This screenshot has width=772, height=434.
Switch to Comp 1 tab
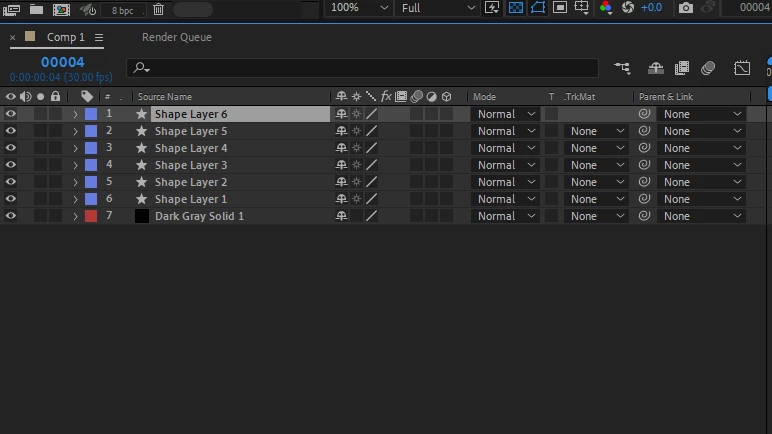65,37
